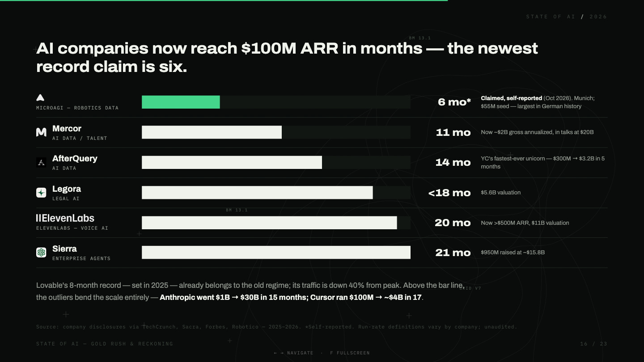Click 'ELEVENLABS — VOICE AI' subtitle

[x=72, y=228]
